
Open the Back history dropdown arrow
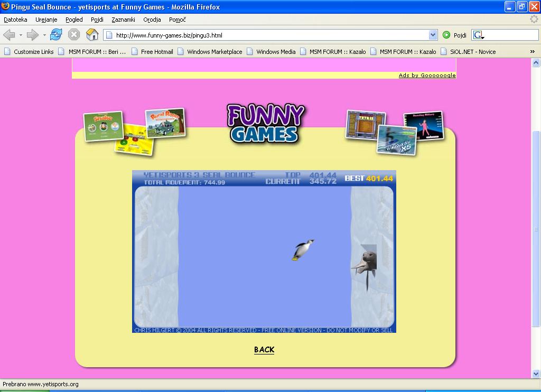[x=21, y=35]
